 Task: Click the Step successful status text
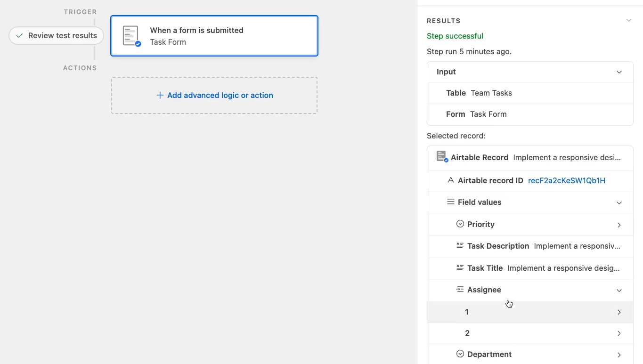click(x=455, y=36)
